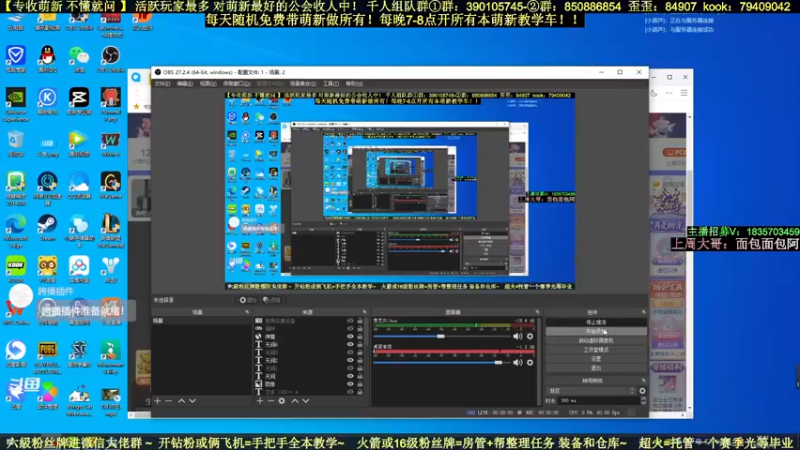
Task: Float the 转场特效 panel using its header icon
Action: (643, 381)
